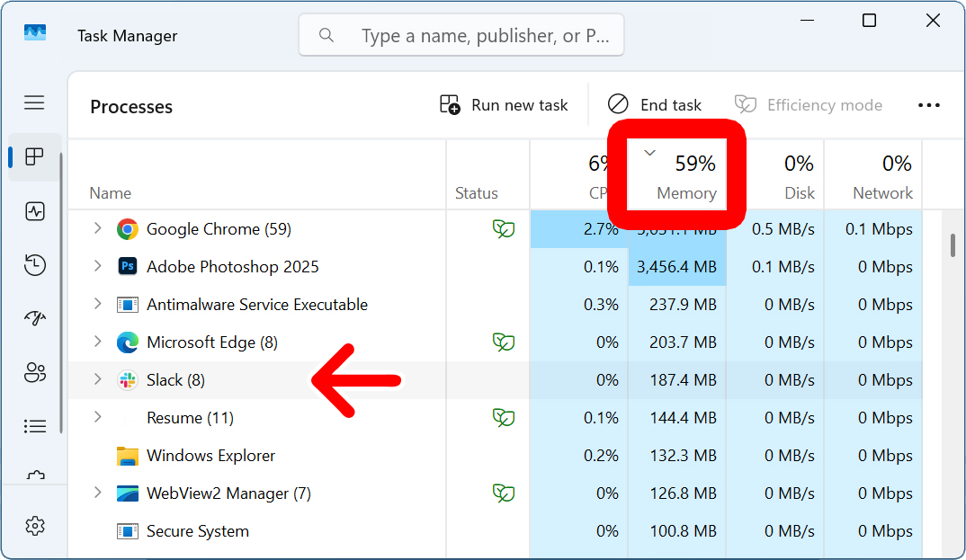Open the more options ellipsis menu
The height and width of the screenshot is (560, 966).
click(929, 104)
